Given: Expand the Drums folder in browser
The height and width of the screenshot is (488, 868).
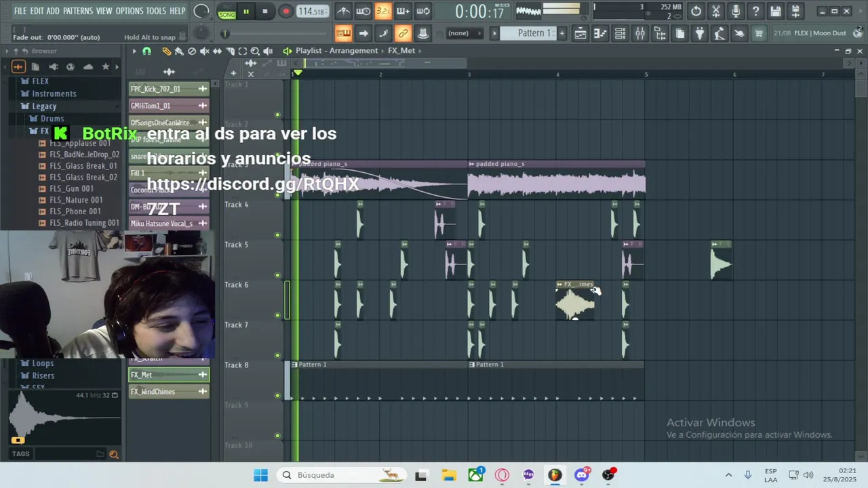Looking at the screenshot, I should tap(52, 119).
